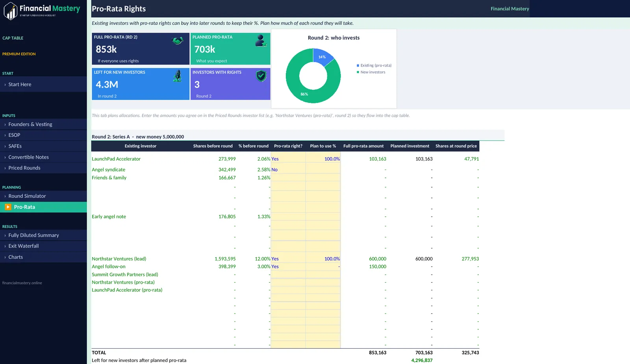Click the chevron next to ESOP
This screenshot has height=364, width=630.
pyautogui.click(x=5, y=135)
